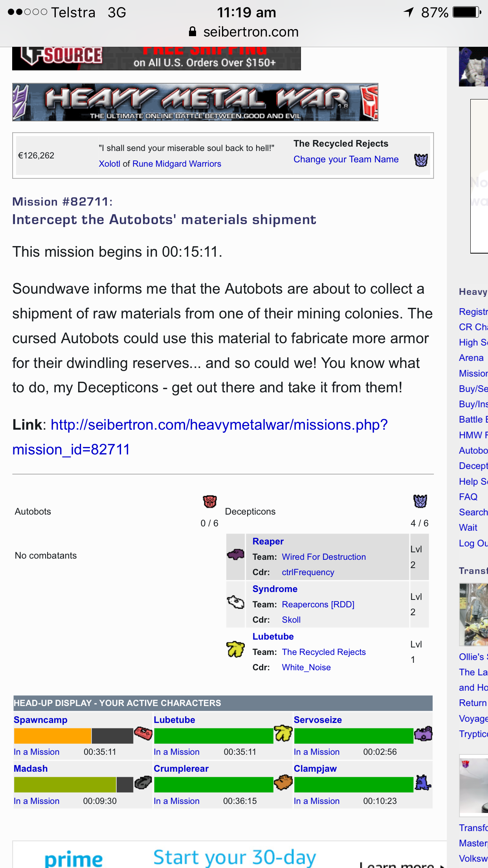Select FAQ in the sidebar menu
Image resolution: width=488 pixels, height=868 pixels.
[x=468, y=497]
